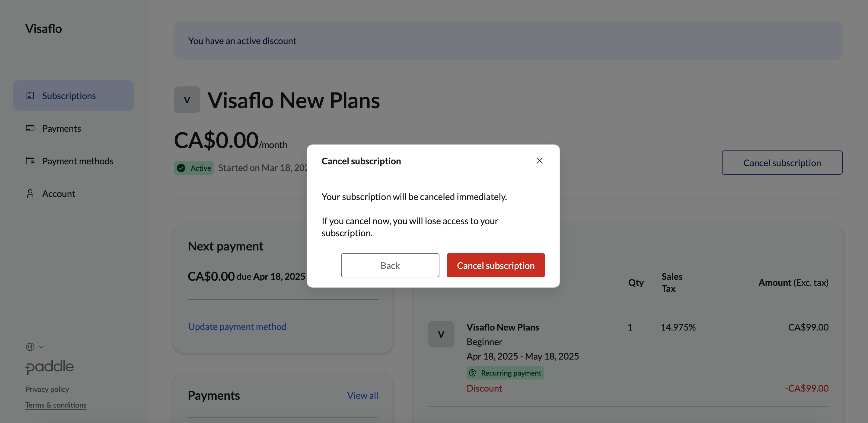Click the Recurring payment badge icon
Viewport: 868px width, 423px height.
coord(473,373)
